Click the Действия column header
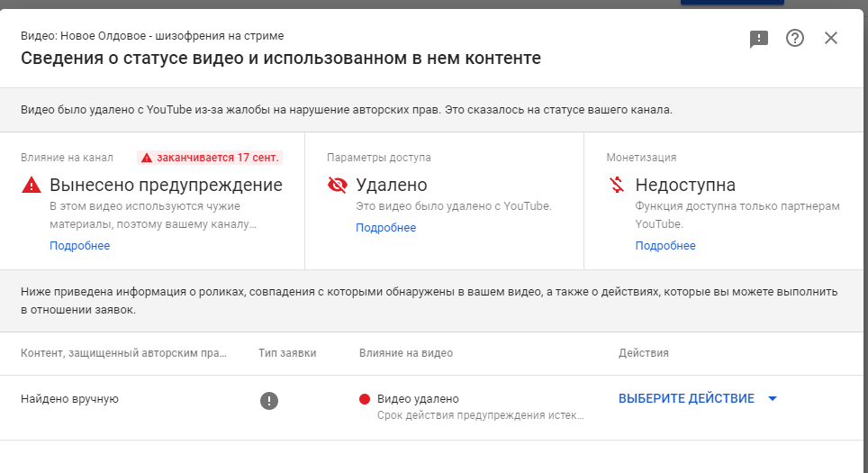868x473 pixels. click(644, 353)
